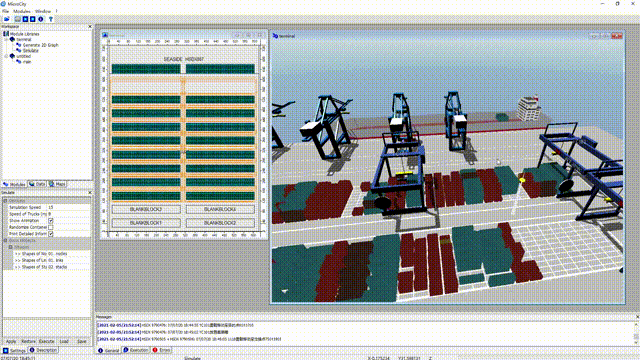Click the Restore button
The image size is (640, 360).
coord(28,341)
